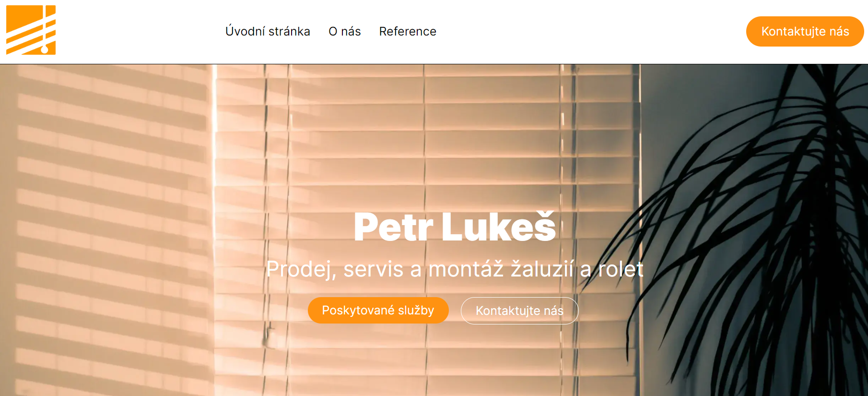
Task: Click the striped shadow on the left wall
Action: [x=106, y=230]
